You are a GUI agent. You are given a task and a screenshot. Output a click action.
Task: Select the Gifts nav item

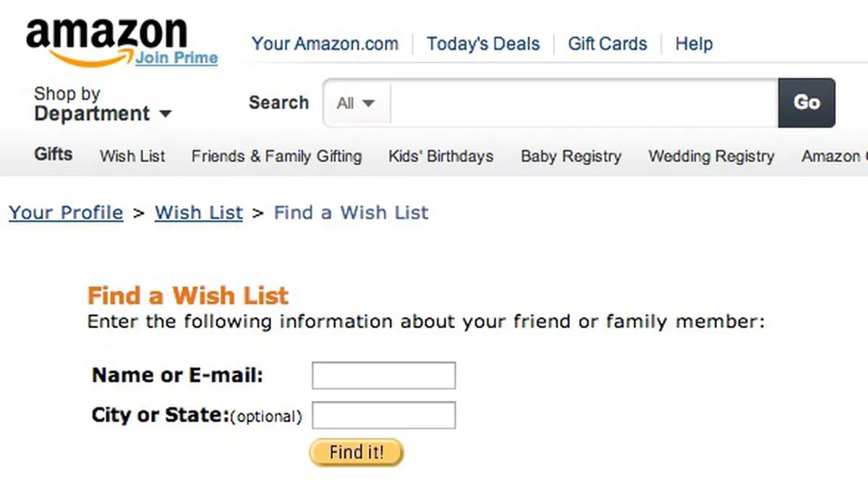[52, 154]
